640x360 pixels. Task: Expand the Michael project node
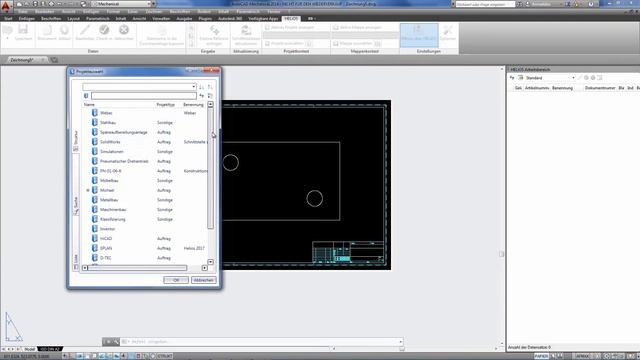coord(88,190)
